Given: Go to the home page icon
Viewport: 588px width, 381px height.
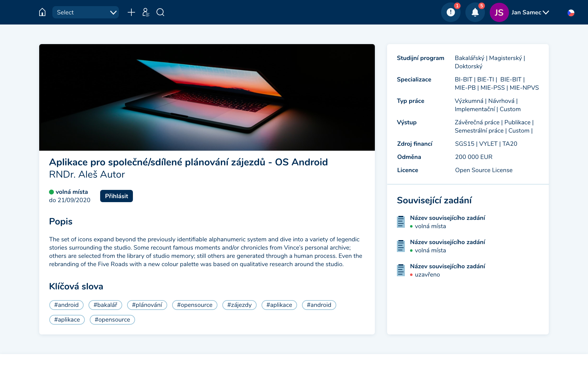Looking at the screenshot, I should pyautogui.click(x=42, y=12).
